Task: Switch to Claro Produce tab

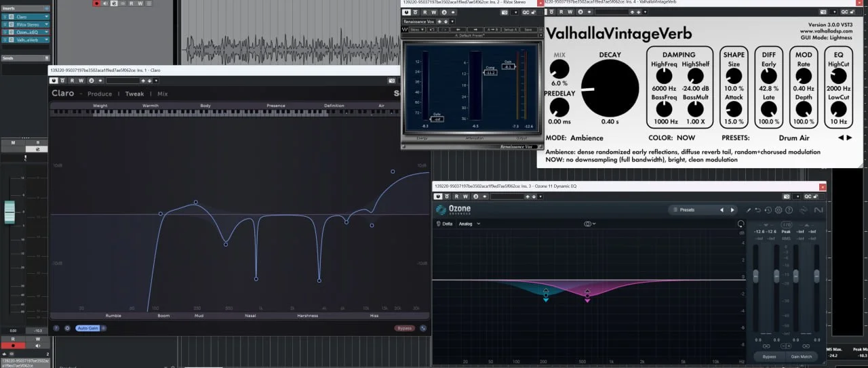Action: pos(100,94)
